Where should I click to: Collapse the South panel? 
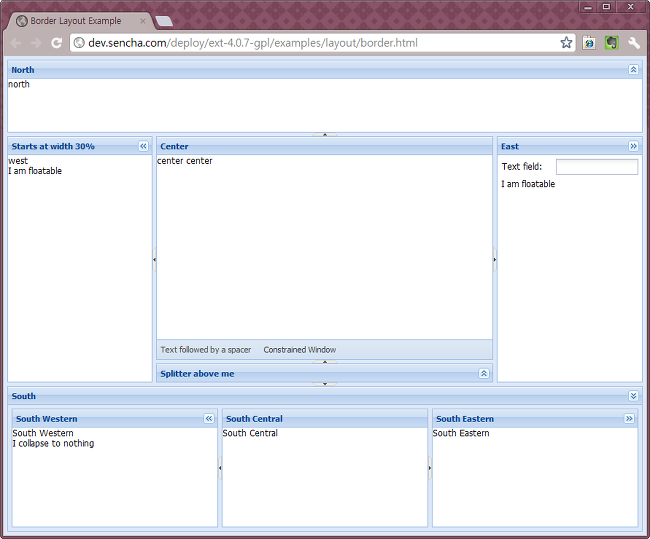click(633, 396)
